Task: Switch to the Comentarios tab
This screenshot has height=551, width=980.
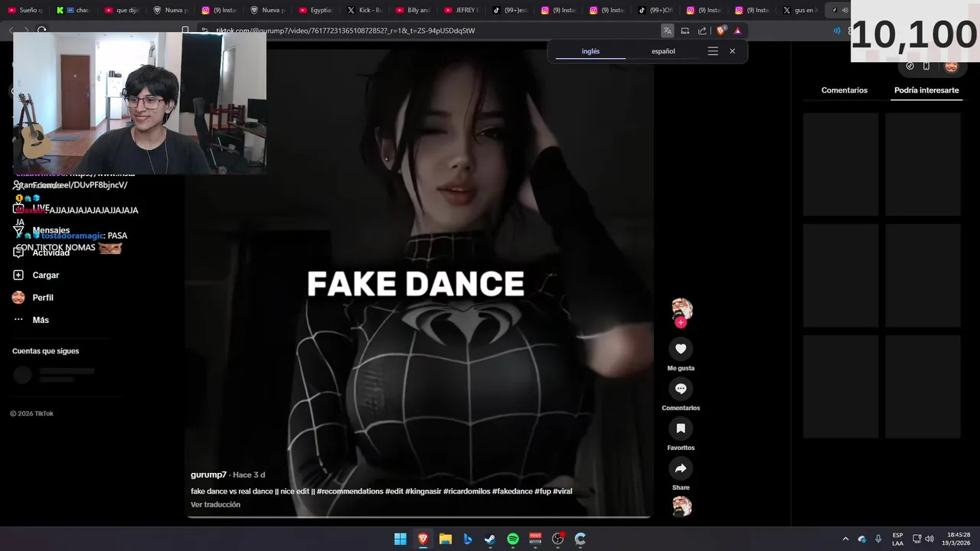Action: click(844, 90)
